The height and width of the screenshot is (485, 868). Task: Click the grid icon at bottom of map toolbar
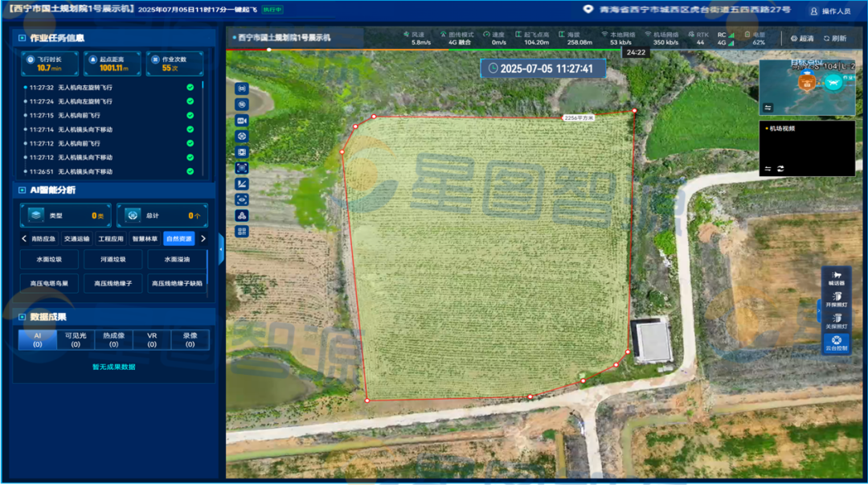[x=242, y=232]
